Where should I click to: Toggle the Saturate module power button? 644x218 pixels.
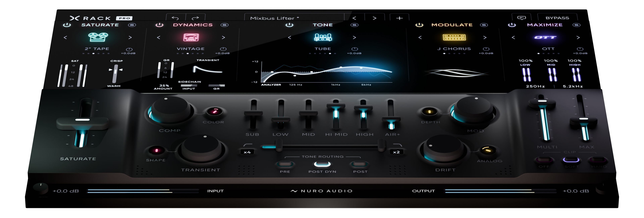67,25
